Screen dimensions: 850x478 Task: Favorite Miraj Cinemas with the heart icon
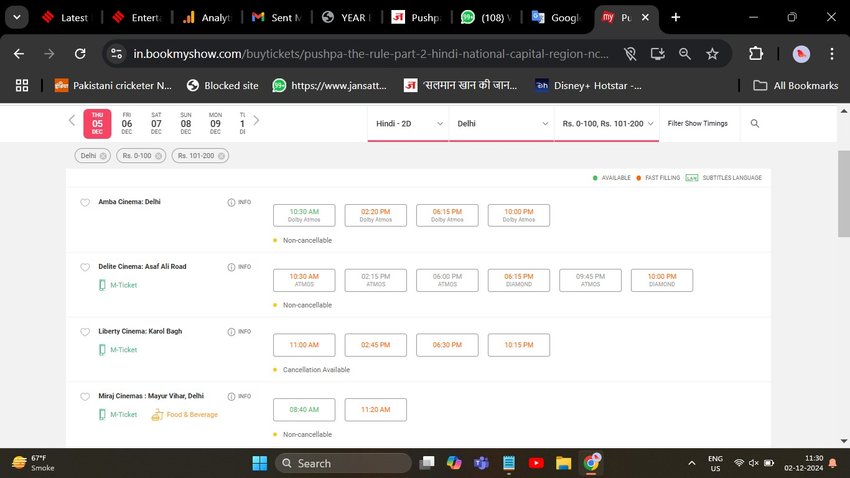coord(85,397)
